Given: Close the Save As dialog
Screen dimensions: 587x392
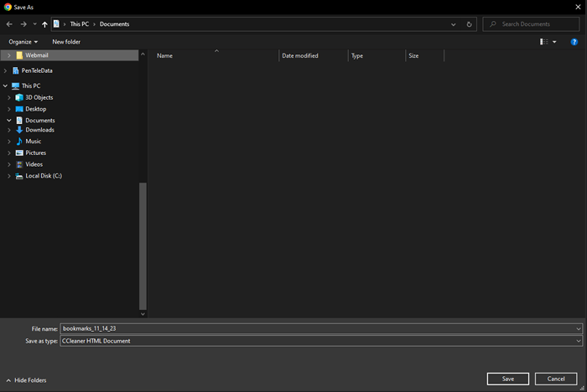Looking at the screenshot, I should 578,7.
